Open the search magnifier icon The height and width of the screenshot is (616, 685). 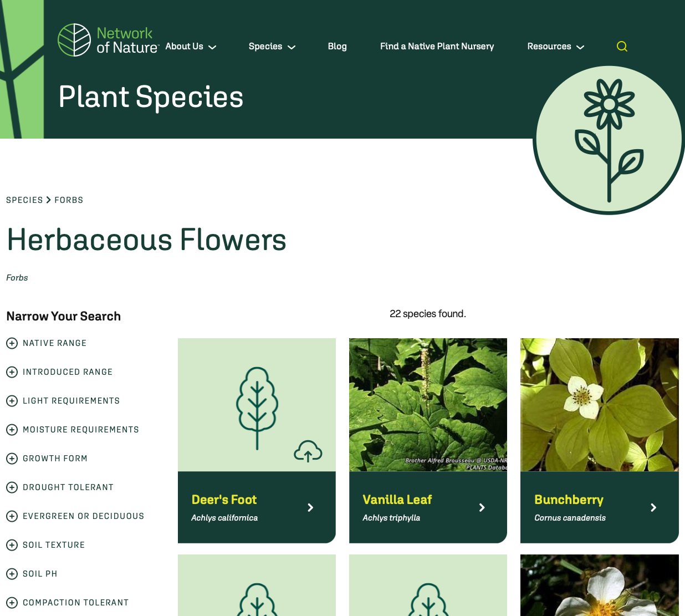tap(622, 47)
